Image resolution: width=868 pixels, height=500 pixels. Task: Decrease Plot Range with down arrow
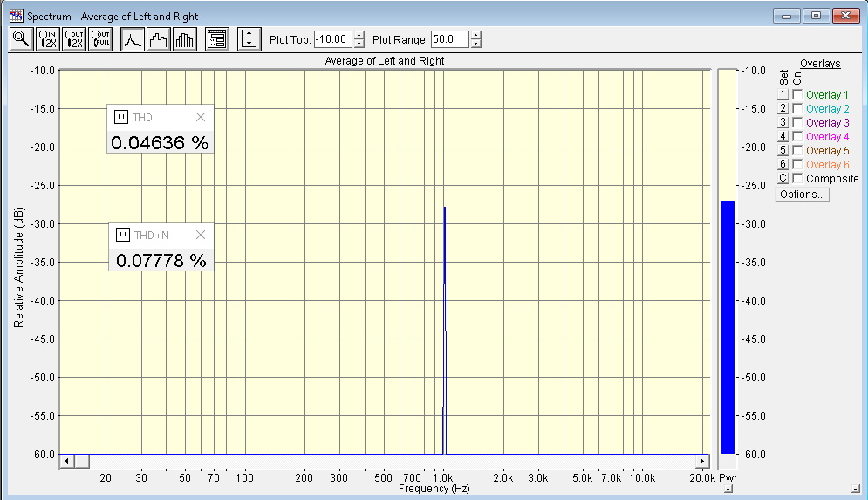pyautogui.click(x=475, y=44)
